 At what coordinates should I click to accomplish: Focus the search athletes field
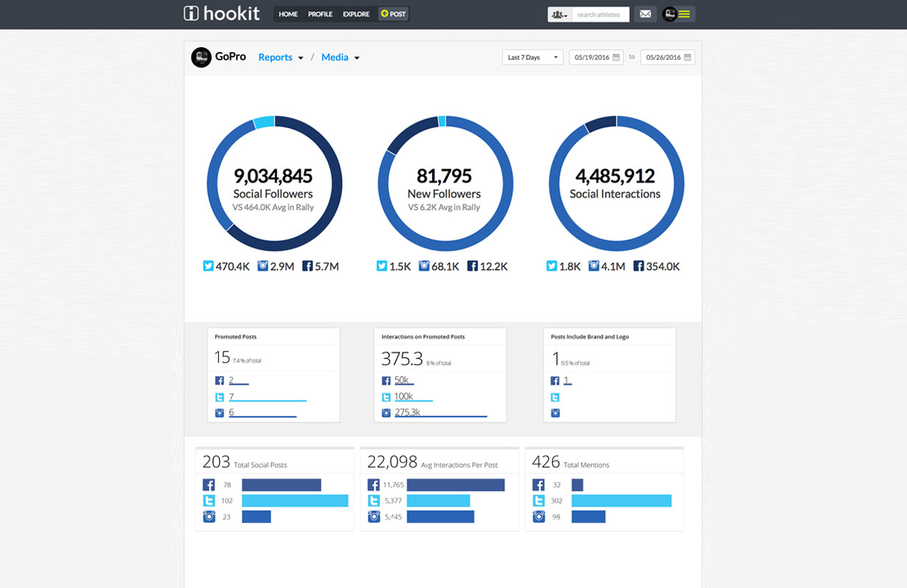pyautogui.click(x=600, y=14)
